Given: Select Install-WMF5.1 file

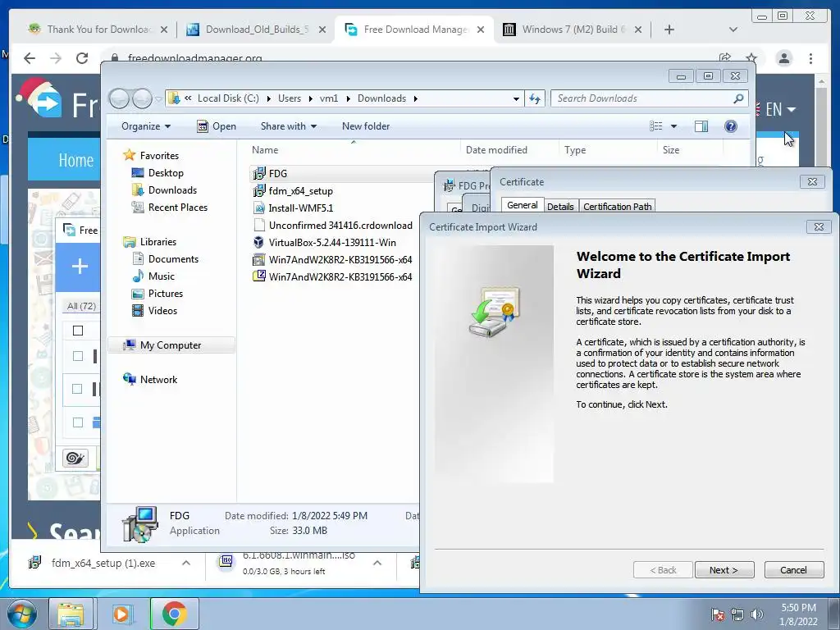Looking at the screenshot, I should pos(300,208).
